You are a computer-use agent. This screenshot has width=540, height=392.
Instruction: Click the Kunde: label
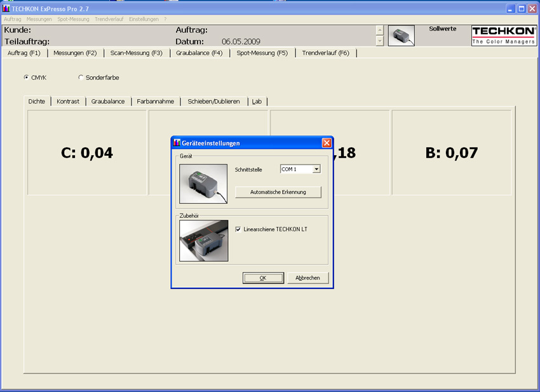pyautogui.click(x=18, y=30)
